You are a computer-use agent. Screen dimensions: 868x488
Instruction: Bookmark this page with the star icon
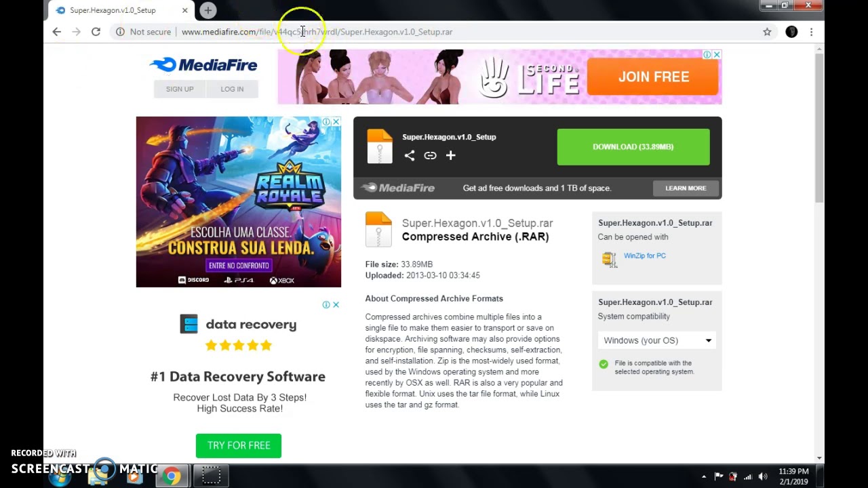click(x=767, y=32)
